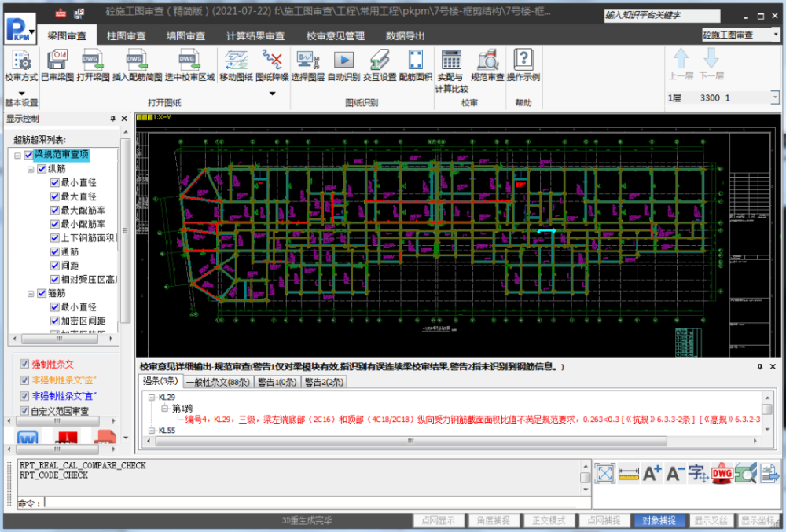Toggle 对象捕捉 status button
This screenshot has height=532, width=786.
(x=659, y=520)
